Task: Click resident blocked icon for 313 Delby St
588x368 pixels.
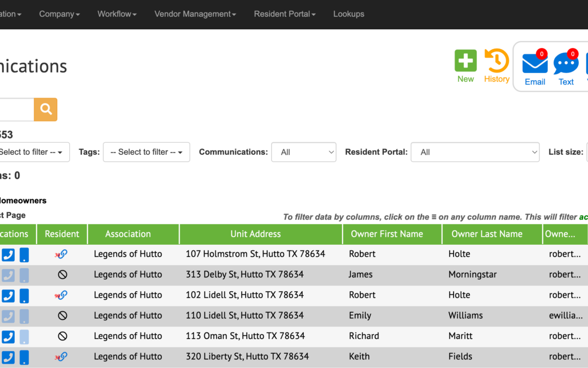Action: pos(62,275)
